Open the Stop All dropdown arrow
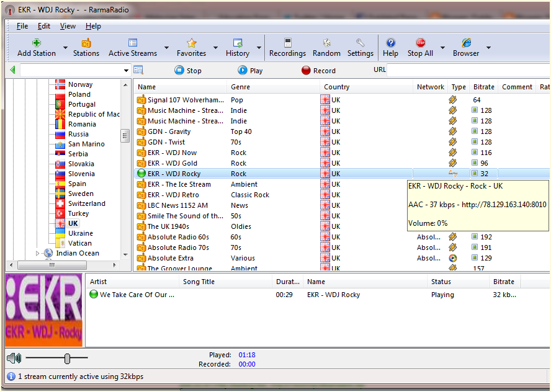 (443, 47)
